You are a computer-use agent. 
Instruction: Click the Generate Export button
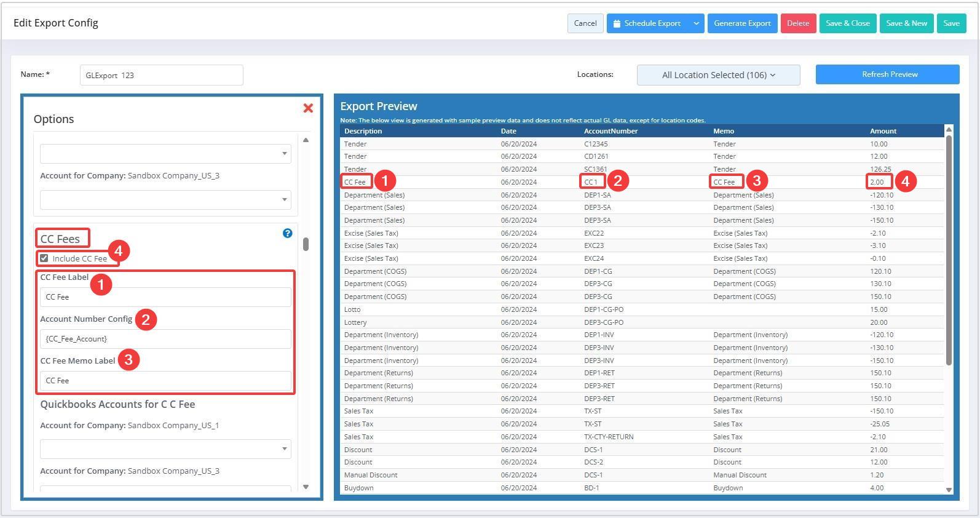point(742,23)
